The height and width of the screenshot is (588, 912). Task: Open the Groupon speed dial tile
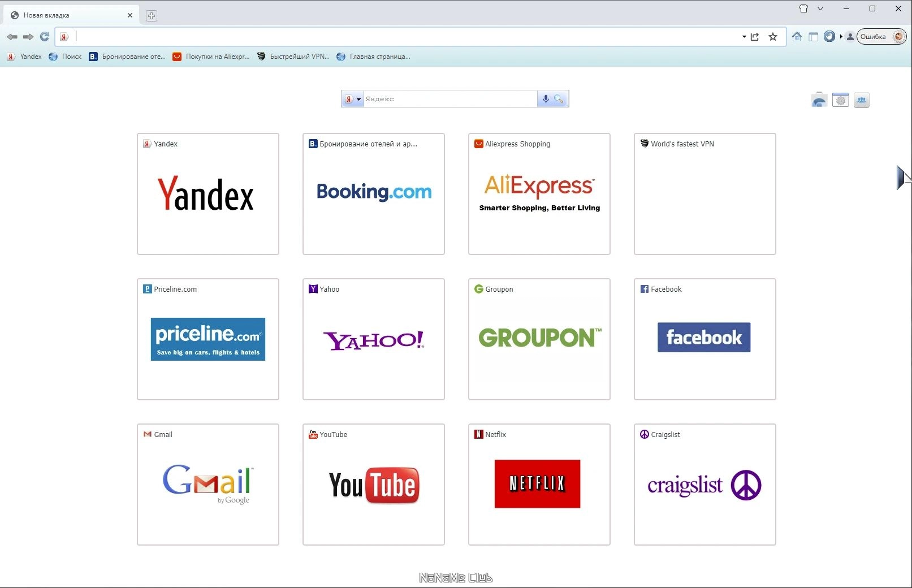click(539, 339)
